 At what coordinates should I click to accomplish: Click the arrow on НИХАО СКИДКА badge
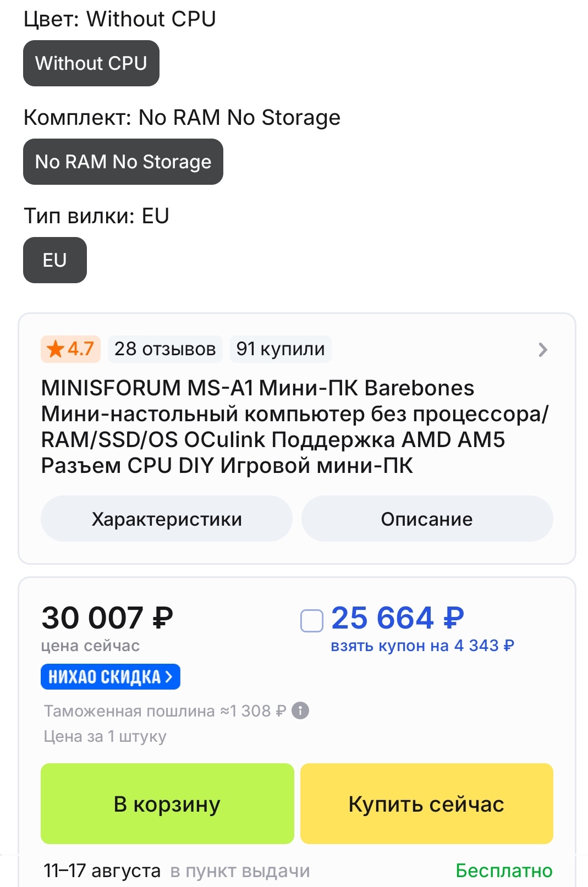[169, 676]
